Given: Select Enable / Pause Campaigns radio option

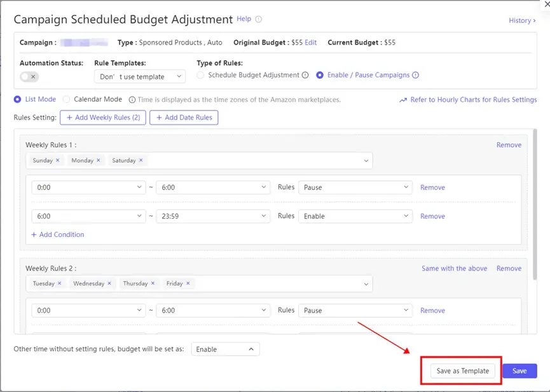Looking at the screenshot, I should click(x=320, y=75).
